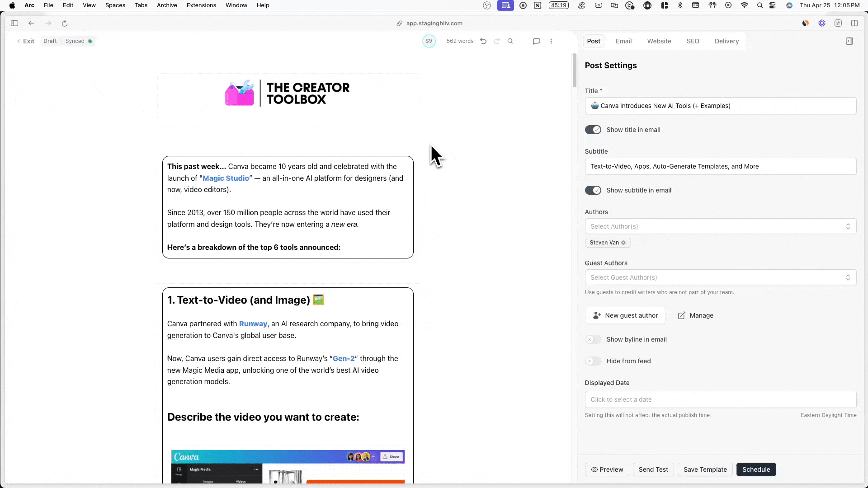Open the Spaces menu

115,5
